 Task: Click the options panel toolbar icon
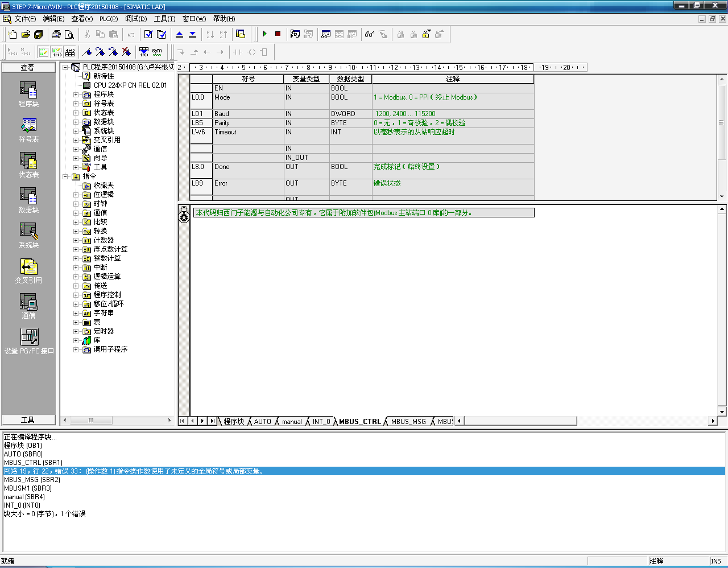(x=241, y=34)
